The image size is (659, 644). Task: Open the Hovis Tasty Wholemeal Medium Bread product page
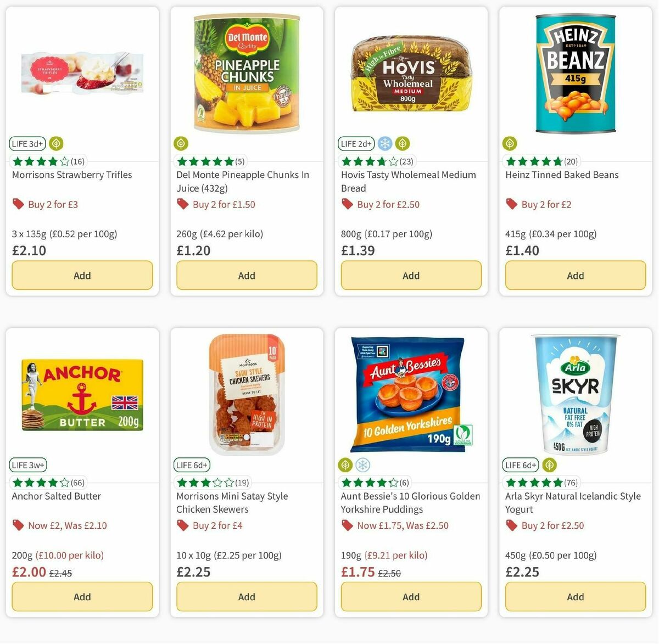click(x=407, y=181)
